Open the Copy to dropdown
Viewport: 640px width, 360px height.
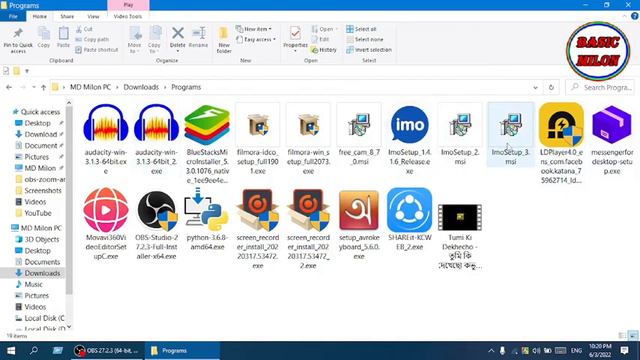coord(154,40)
